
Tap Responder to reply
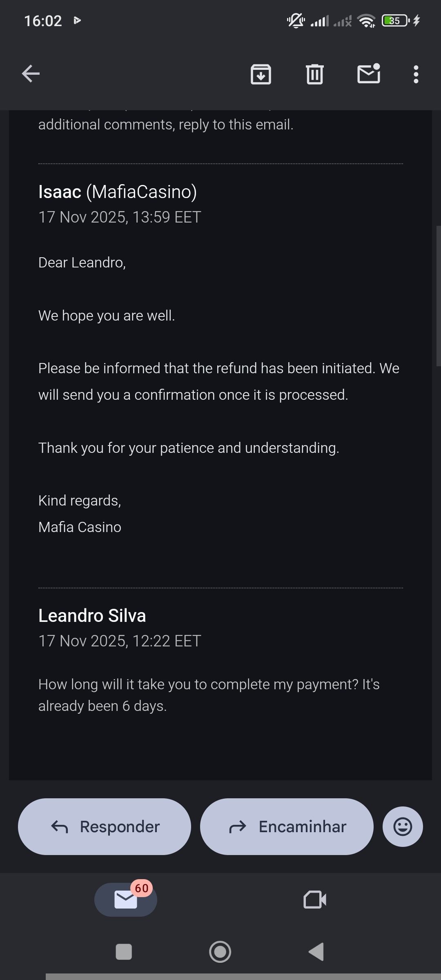pyautogui.click(x=105, y=826)
